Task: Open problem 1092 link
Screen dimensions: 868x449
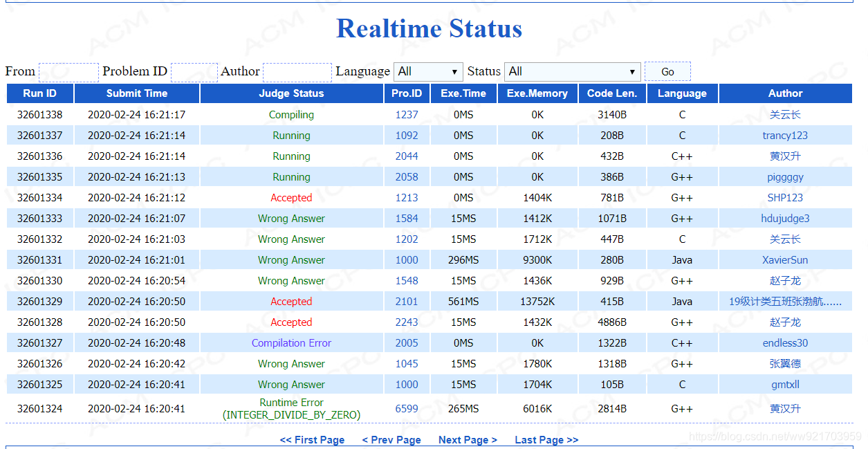Action: (x=407, y=136)
